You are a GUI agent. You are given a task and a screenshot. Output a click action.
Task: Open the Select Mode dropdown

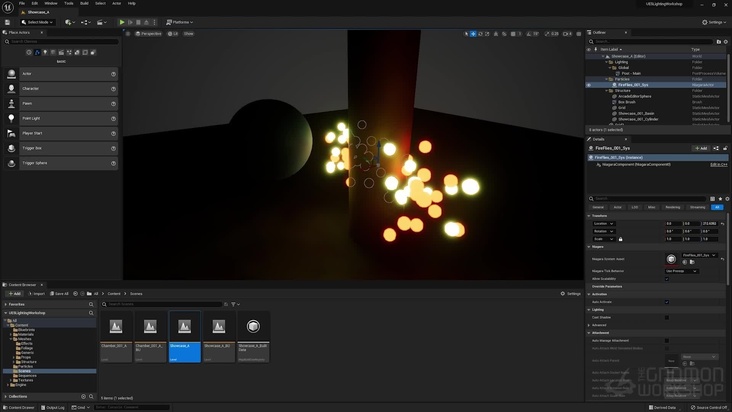tap(38, 21)
